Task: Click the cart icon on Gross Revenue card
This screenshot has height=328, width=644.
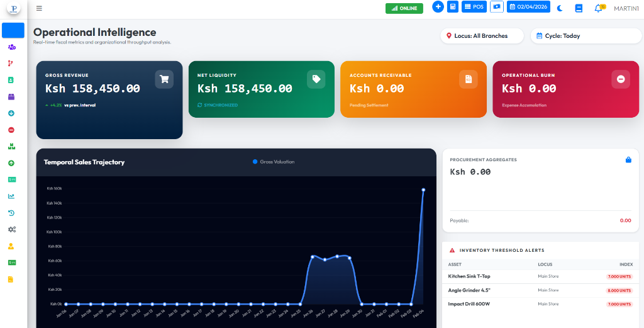Action: (164, 79)
